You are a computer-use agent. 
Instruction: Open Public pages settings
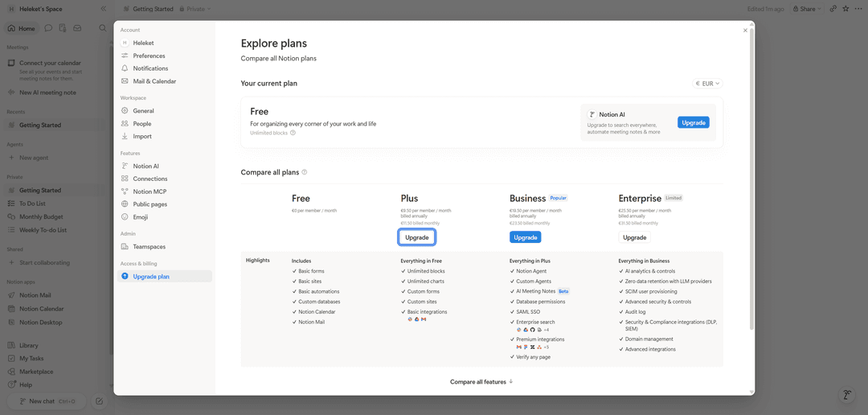[x=165, y=204]
